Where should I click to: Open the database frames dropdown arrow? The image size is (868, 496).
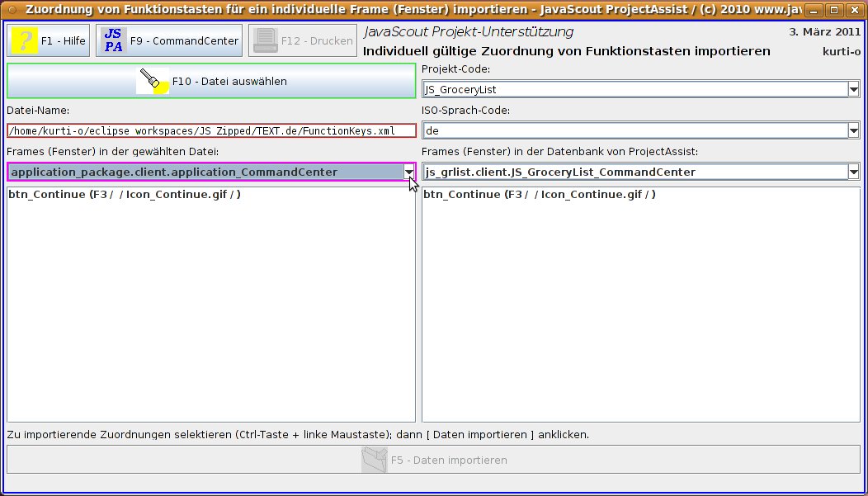coord(853,172)
